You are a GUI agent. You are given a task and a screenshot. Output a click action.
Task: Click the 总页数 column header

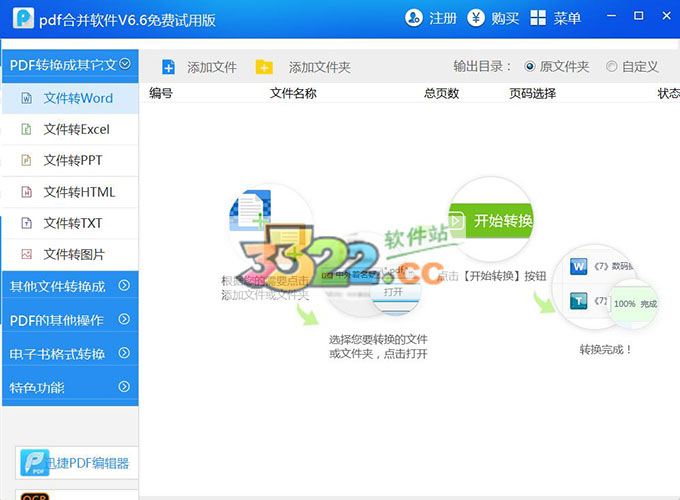coord(441,93)
